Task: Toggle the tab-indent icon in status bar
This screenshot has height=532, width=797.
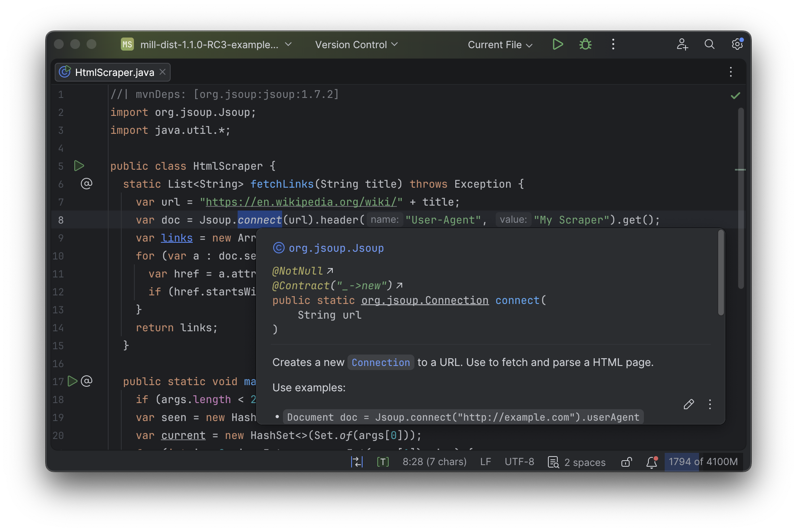Action: (x=356, y=462)
